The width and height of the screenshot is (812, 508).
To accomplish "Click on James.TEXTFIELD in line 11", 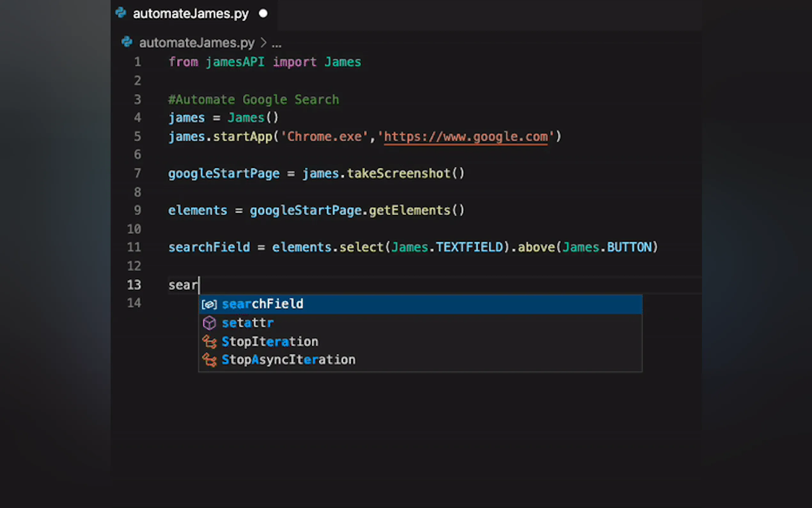I will tap(447, 247).
